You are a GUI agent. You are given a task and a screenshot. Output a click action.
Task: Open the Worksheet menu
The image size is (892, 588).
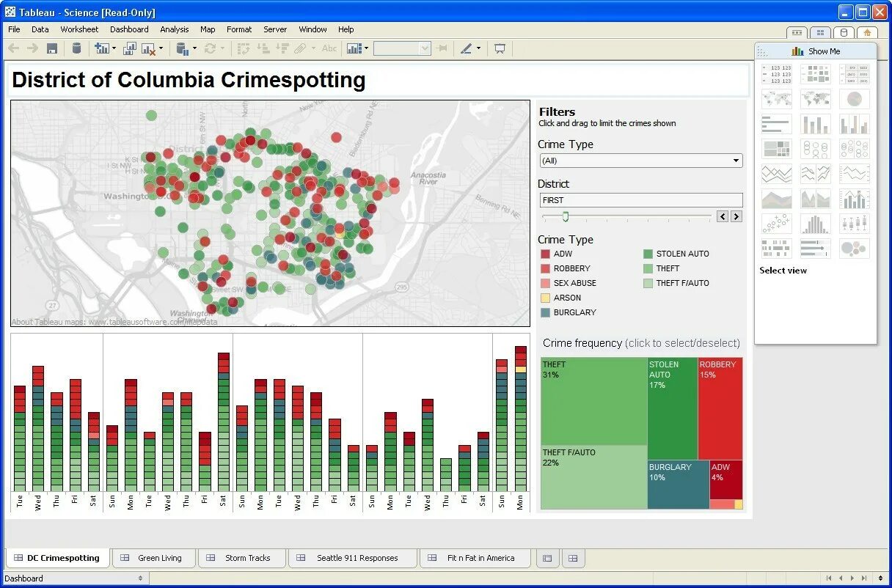(79, 29)
